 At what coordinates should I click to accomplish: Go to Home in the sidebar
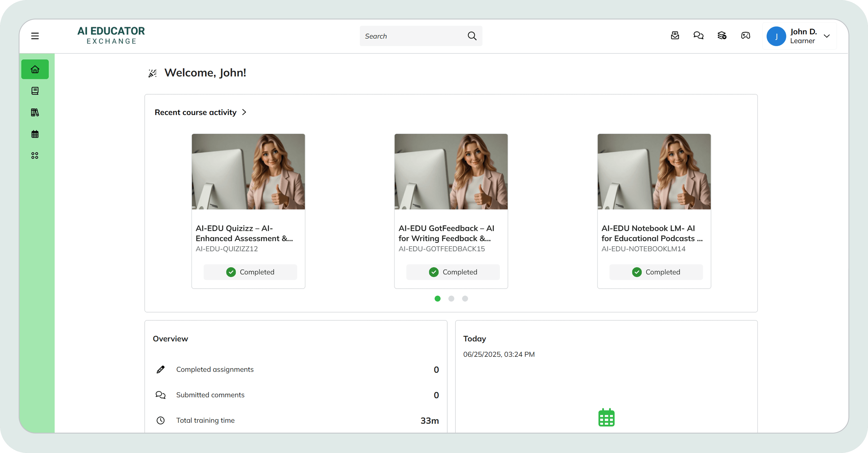point(35,69)
